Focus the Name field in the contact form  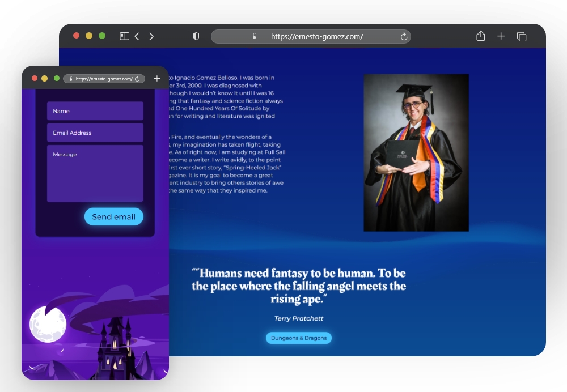95,111
